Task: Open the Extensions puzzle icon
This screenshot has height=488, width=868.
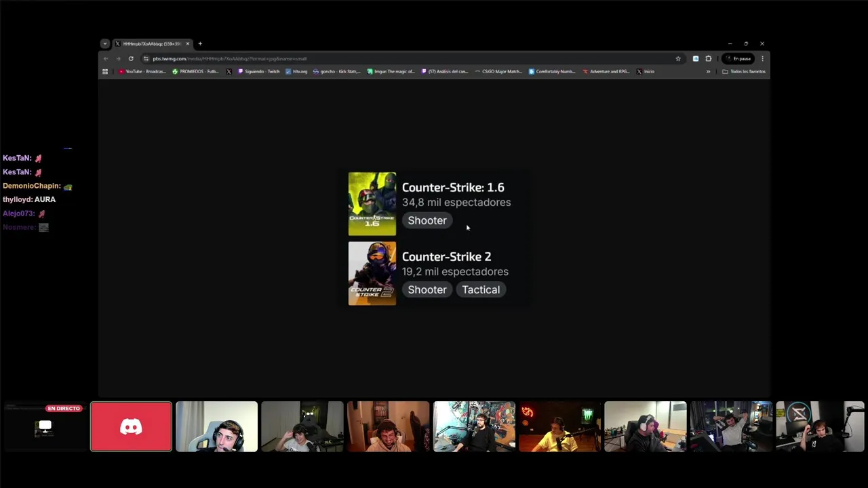Action: [709, 58]
